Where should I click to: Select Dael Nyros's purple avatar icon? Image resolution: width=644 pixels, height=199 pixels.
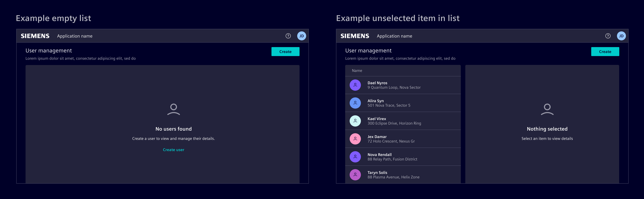355,85
